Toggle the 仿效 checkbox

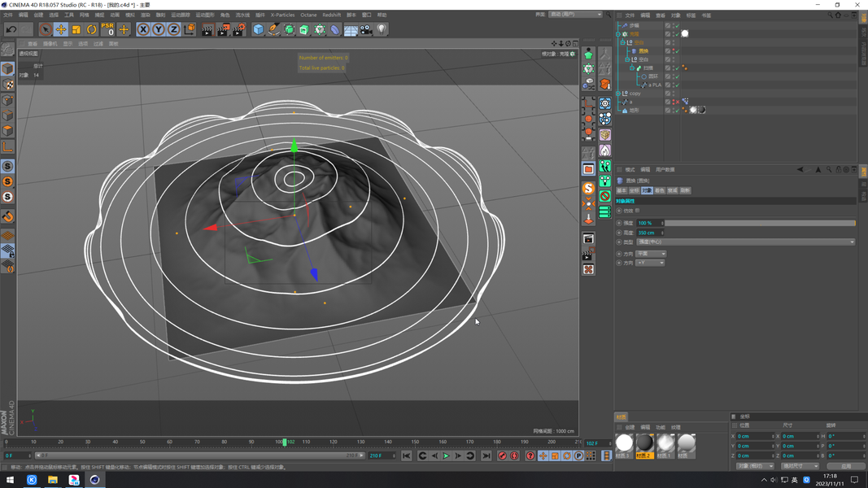click(638, 211)
